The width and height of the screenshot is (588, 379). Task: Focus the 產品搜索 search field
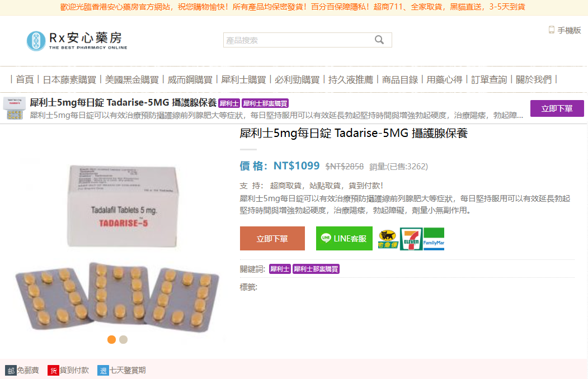point(298,40)
